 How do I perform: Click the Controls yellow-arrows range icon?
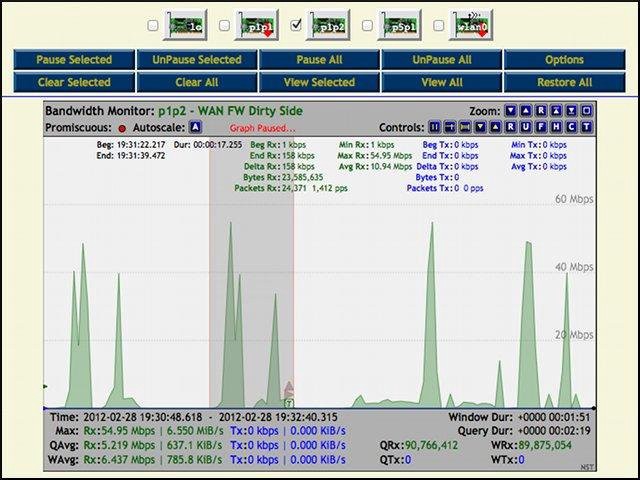tap(465, 127)
